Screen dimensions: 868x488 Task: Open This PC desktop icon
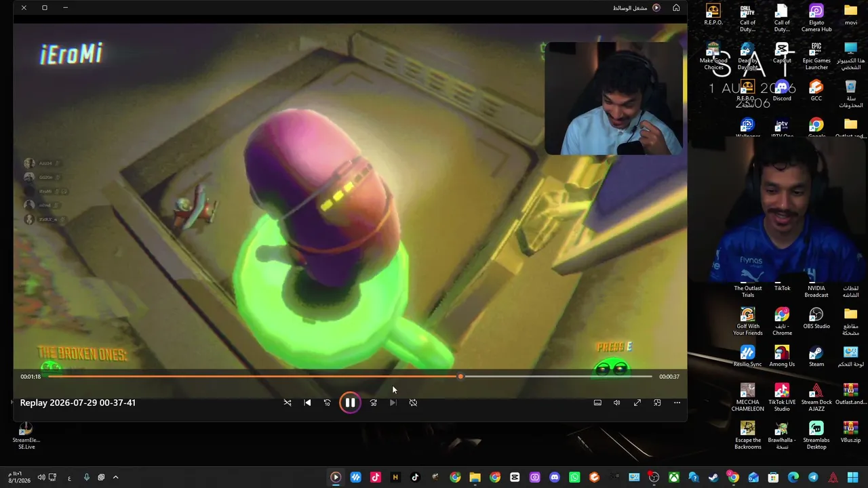pyautogui.click(x=851, y=56)
